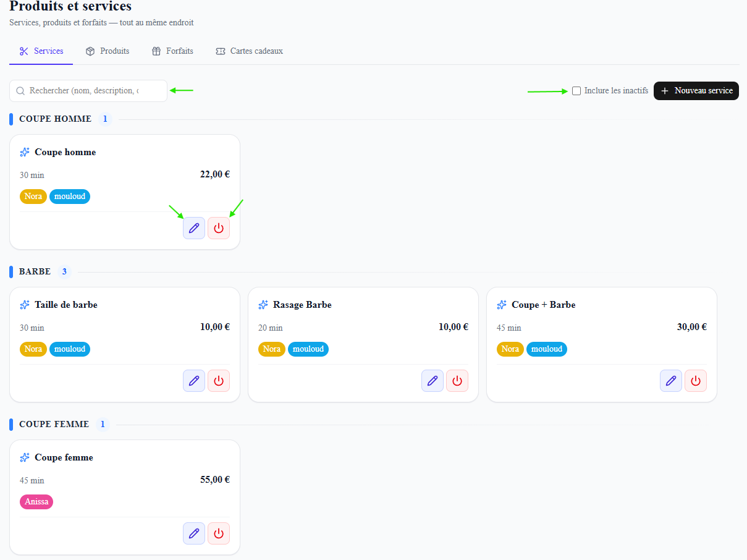This screenshot has width=747, height=560.
Task: Edit the Coupe + Barbe service
Action: pyautogui.click(x=671, y=381)
